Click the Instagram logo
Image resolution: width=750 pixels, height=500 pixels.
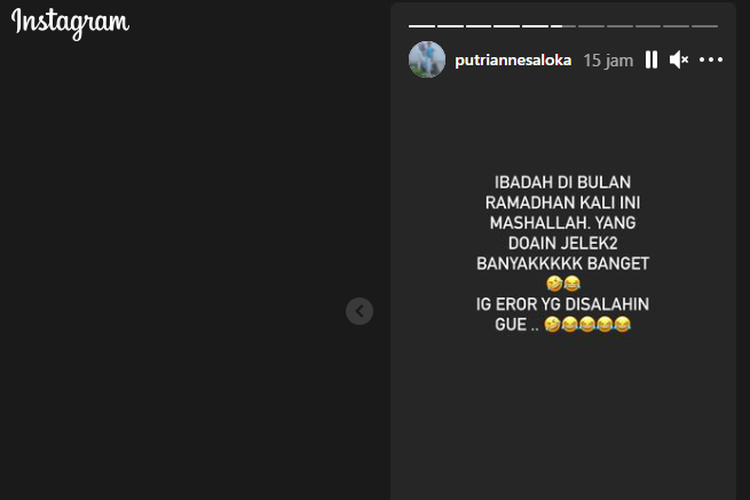70,22
